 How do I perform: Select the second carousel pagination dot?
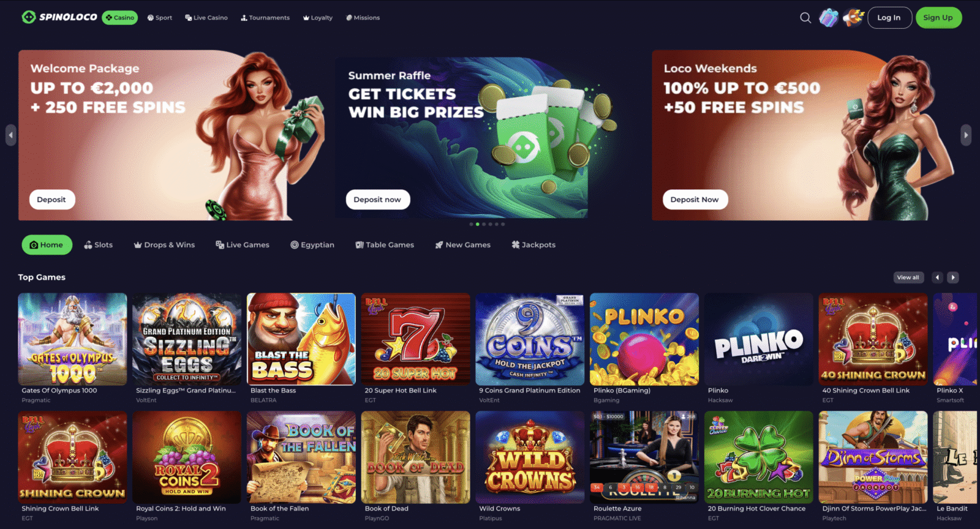coord(478,224)
